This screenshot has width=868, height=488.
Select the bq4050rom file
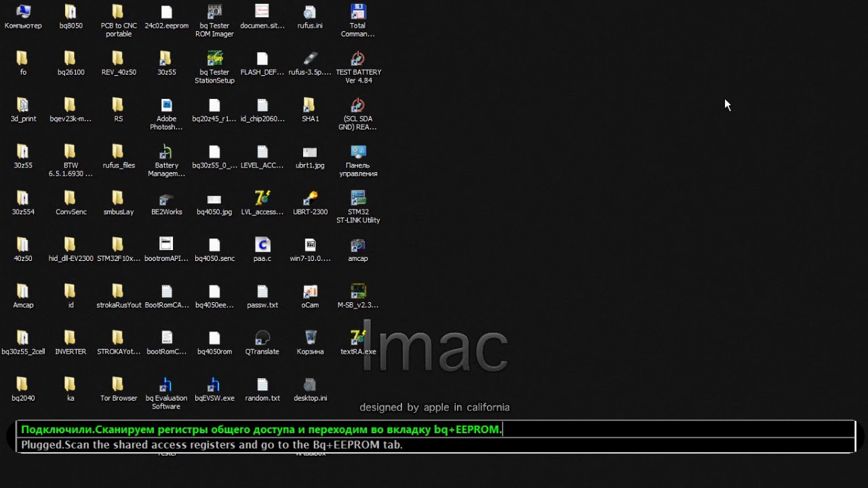[214, 343]
